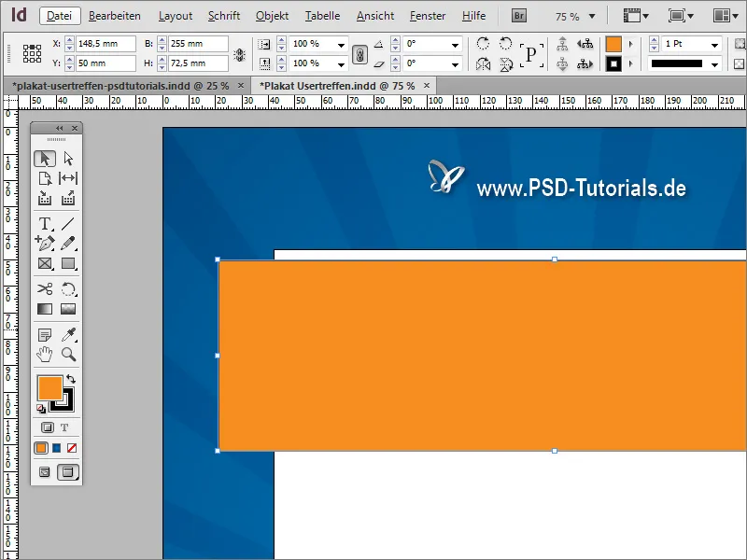Open the zoom level 75 % dropdown

591,17
